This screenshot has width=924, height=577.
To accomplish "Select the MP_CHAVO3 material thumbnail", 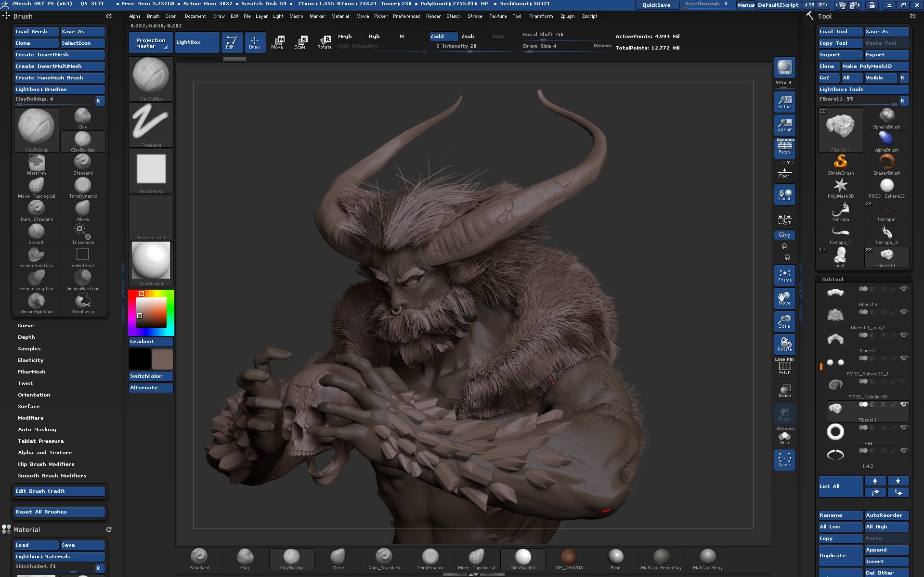I will tap(569, 557).
